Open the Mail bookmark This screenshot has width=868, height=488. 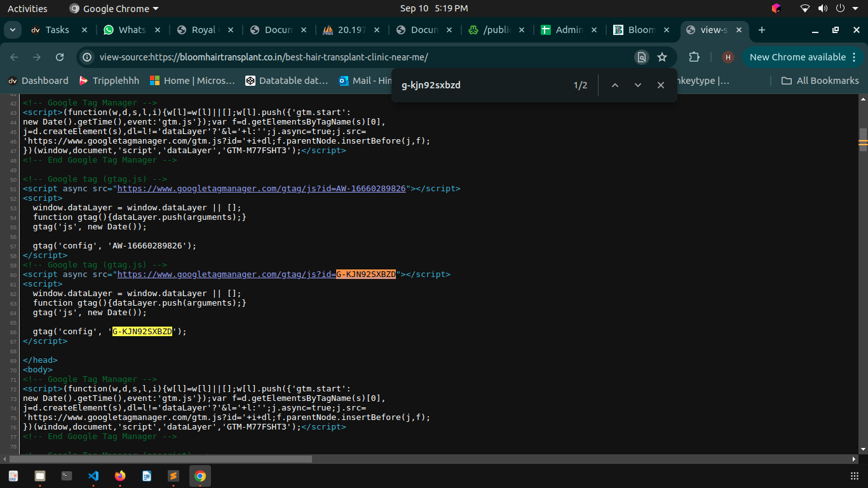(366, 81)
